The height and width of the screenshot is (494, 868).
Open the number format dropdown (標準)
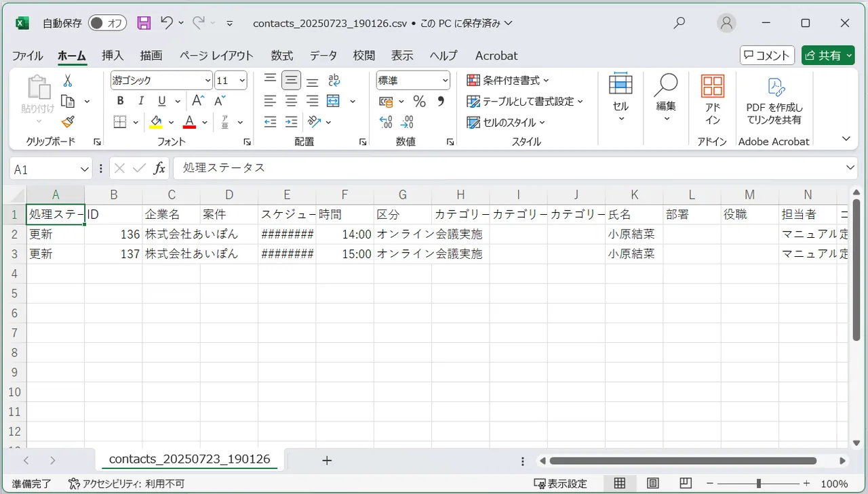coord(446,81)
